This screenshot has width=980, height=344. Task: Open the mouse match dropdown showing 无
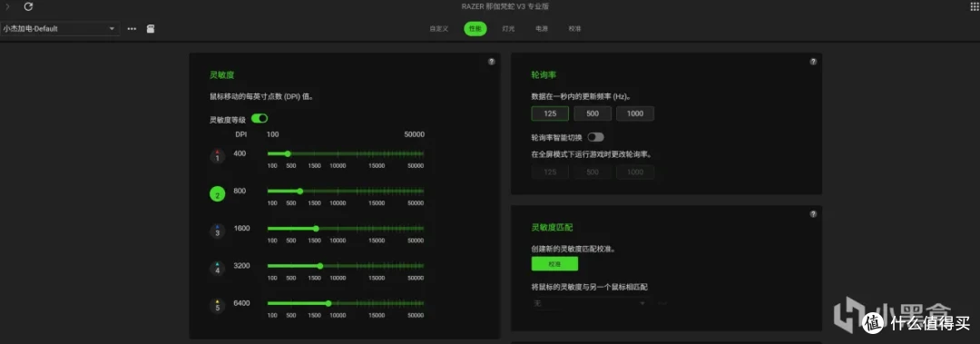[590, 303]
